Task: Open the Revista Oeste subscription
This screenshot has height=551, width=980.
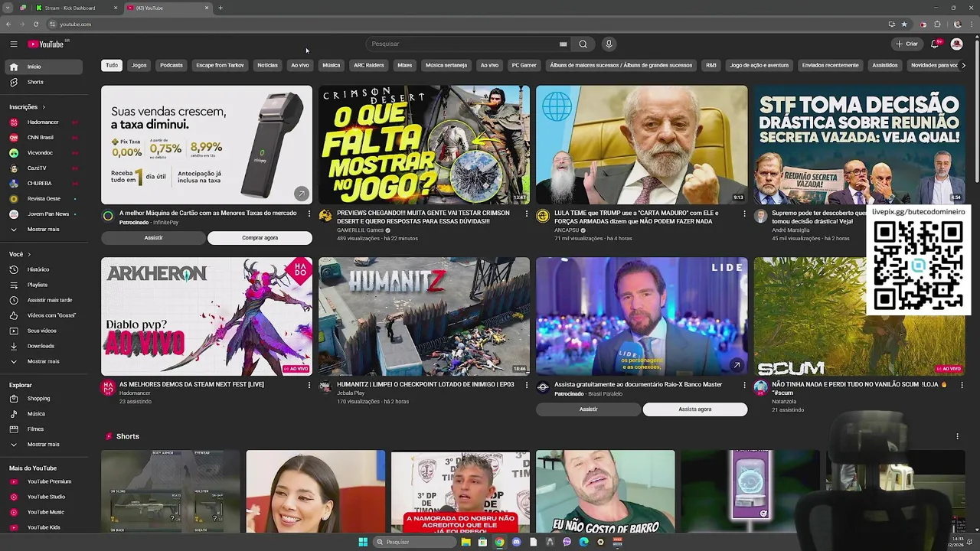Action: pyautogui.click(x=45, y=198)
